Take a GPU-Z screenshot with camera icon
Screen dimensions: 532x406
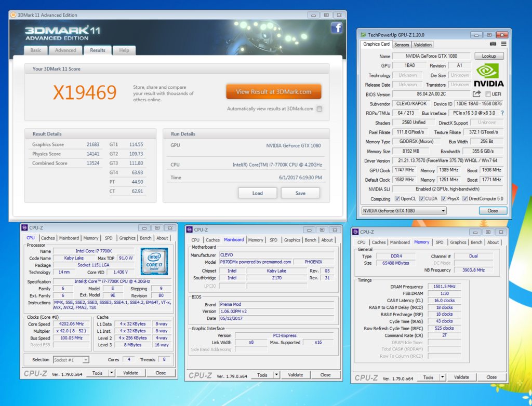coord(493,45)
